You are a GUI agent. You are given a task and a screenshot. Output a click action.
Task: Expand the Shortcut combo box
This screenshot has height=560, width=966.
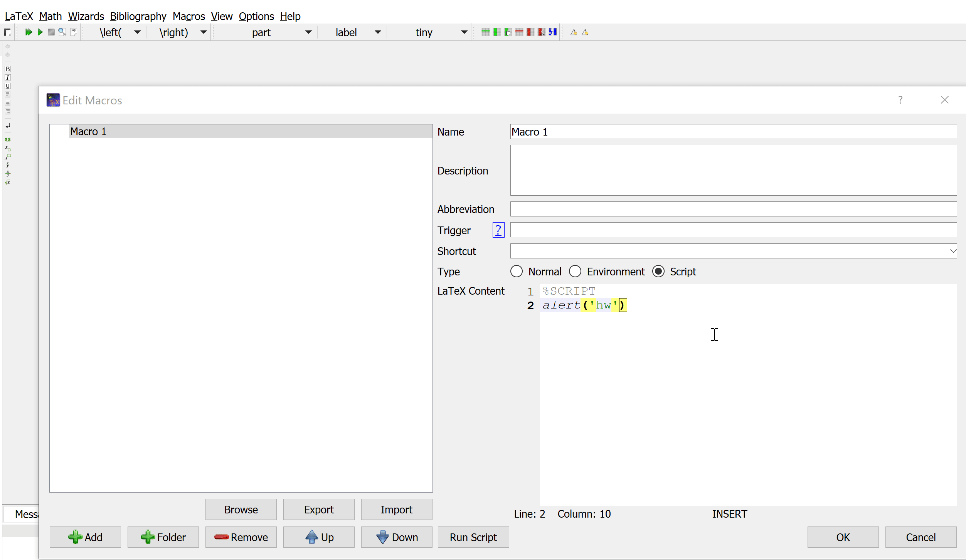coord(953,251)
